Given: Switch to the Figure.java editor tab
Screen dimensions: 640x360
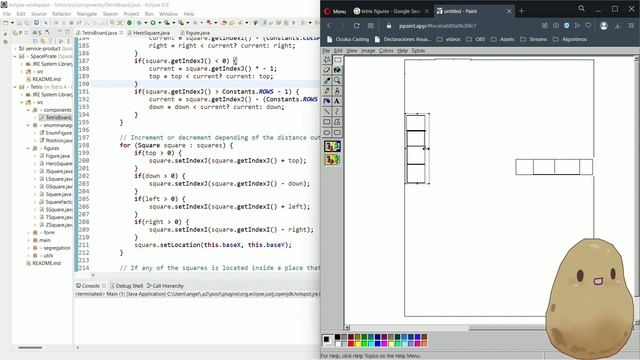Looking at the screenshot, I should click(x=197, y=33).
